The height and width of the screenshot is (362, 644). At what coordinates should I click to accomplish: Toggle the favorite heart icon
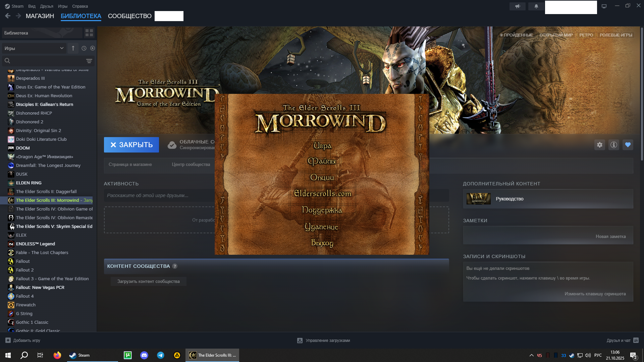click(x=628, y=145)
